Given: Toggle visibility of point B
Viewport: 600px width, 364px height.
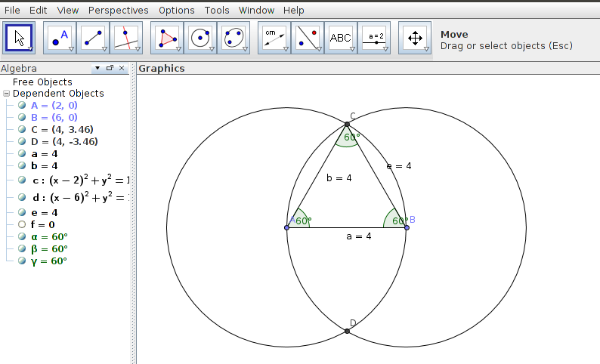Looking at the screenshot, I should point(22,117).
